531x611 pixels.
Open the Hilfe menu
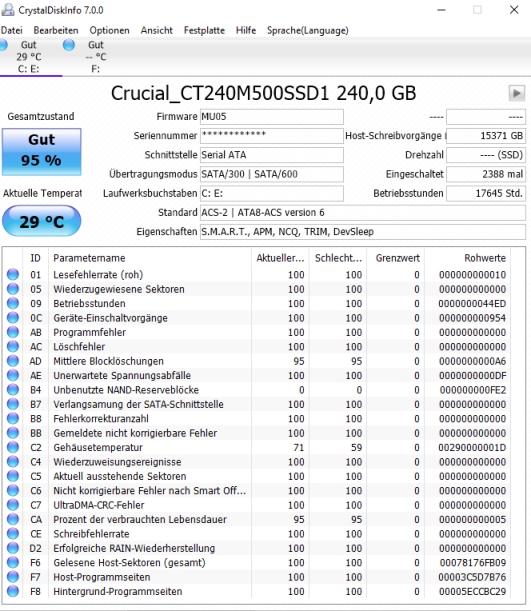(x=246, y=30)
